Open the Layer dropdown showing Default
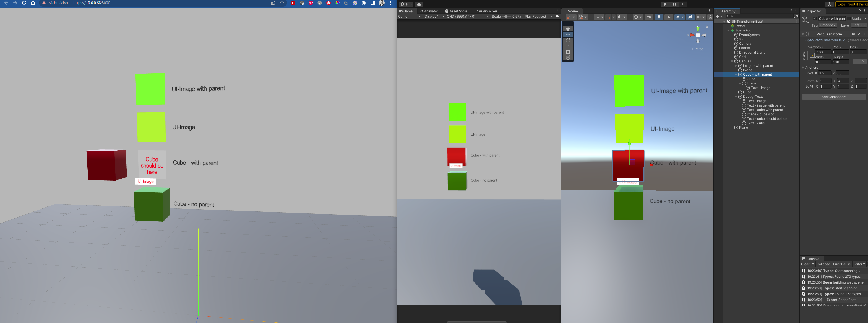 (x=859, y=25)
